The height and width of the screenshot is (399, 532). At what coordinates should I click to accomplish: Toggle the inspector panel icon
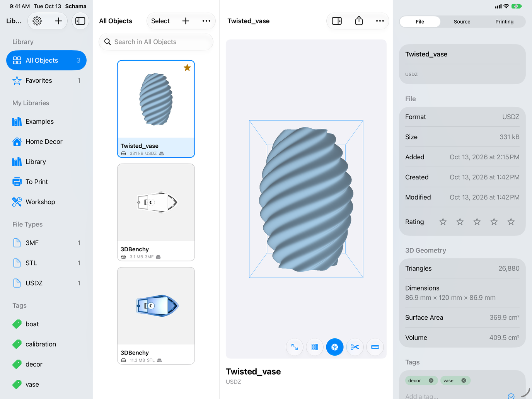click(x=337, y=21)
